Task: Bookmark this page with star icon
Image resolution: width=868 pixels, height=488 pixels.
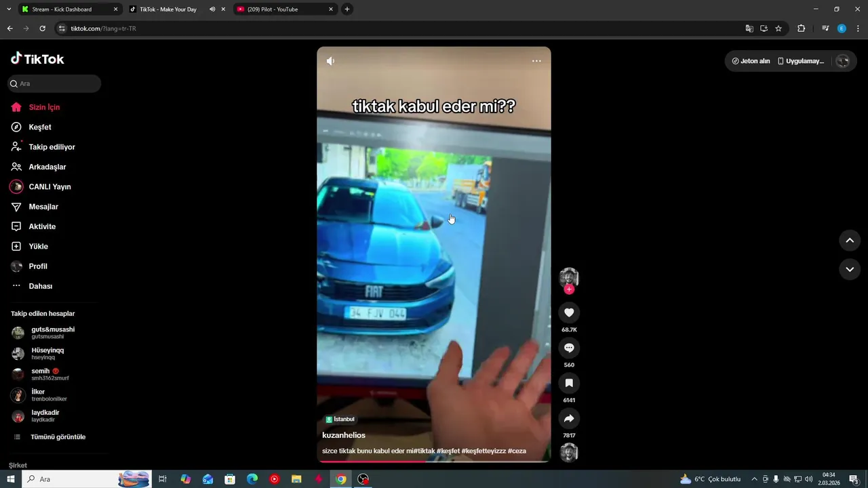Action: [x=778, y=28]
